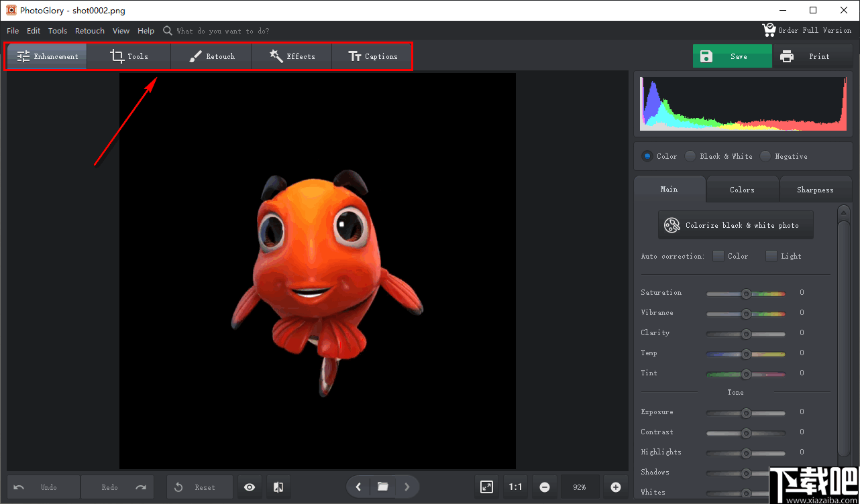Viewport: 860px width, 504px height.
Task: Enable the Light auto correction checkbox
Action: pyautogui.click(x=771, y=256)
